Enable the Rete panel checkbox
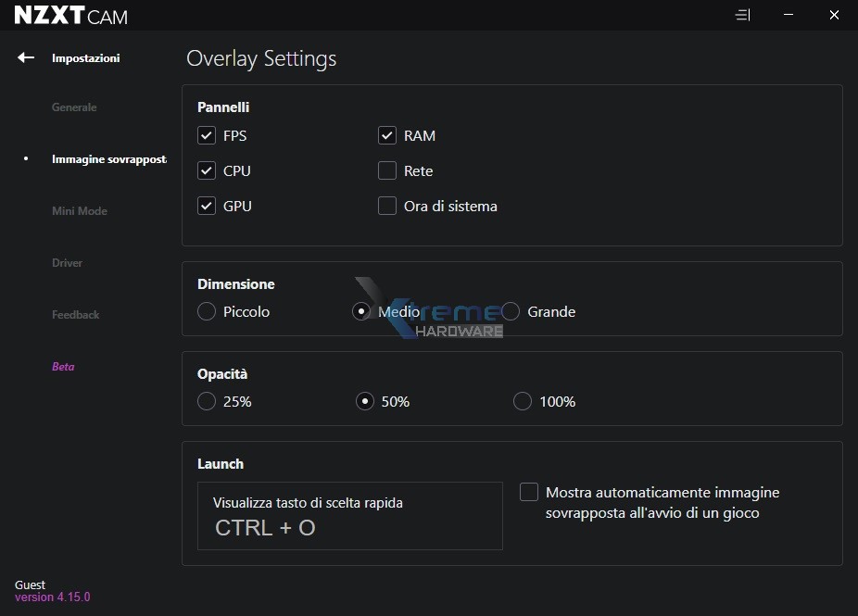This screenshot has width=858, height=616. click(x=387, y=170)
